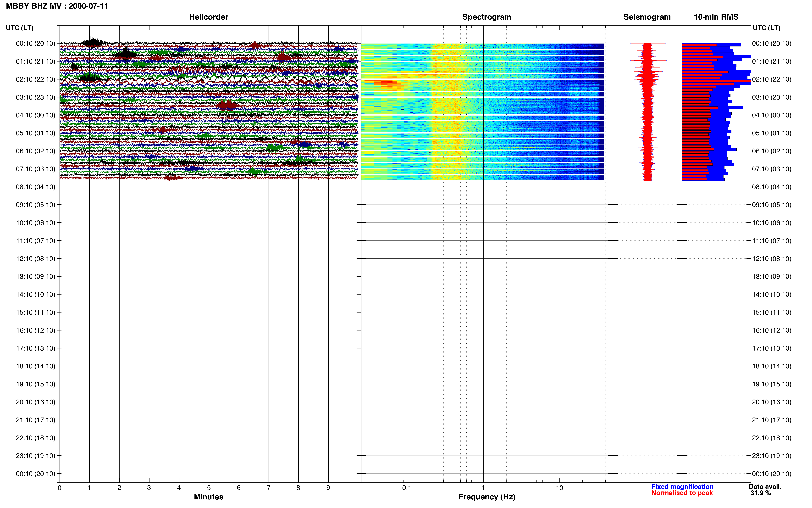The height and width of the screenshot is (508, 812).
Task: Click the left 14:10 (10:10) time label
Action: tap(36, 294)
